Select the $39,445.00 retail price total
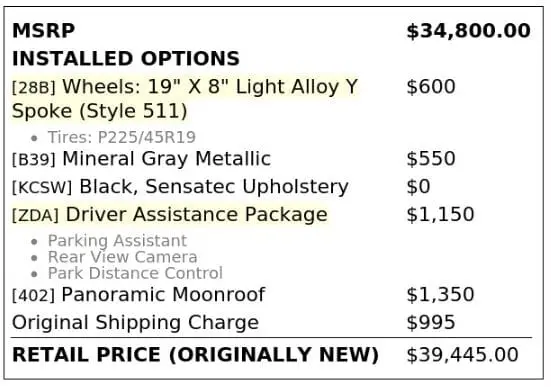The width and height of the screenshot is (551, 387). [x=462, y=355]
